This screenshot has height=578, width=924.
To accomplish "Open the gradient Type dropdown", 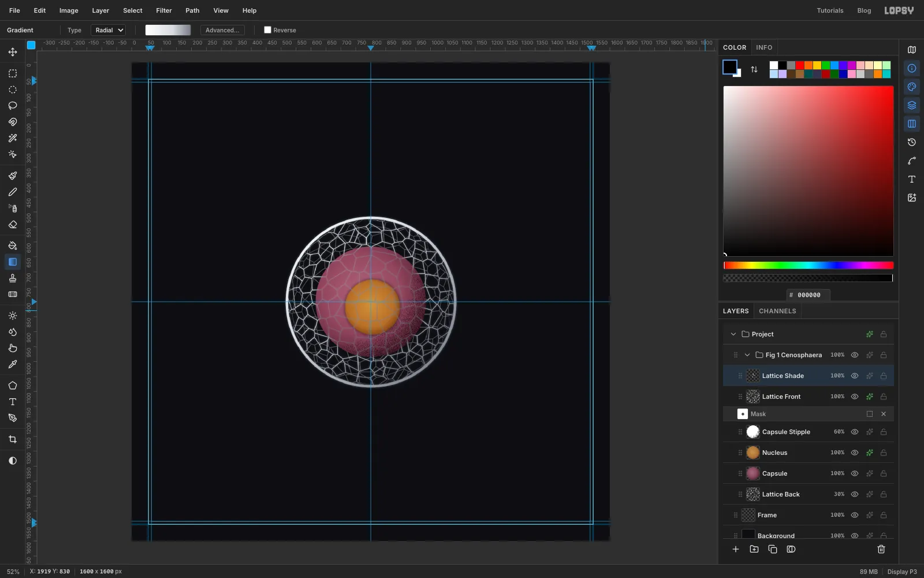I will (x=108, y=30).
